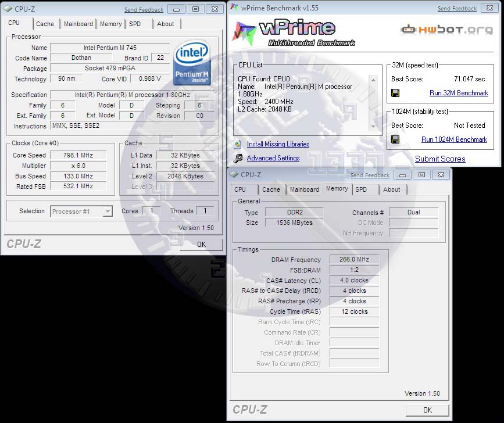Open Cache tab in memory CPU-Z window
504x423 pixels.
[x=271, y=189]
